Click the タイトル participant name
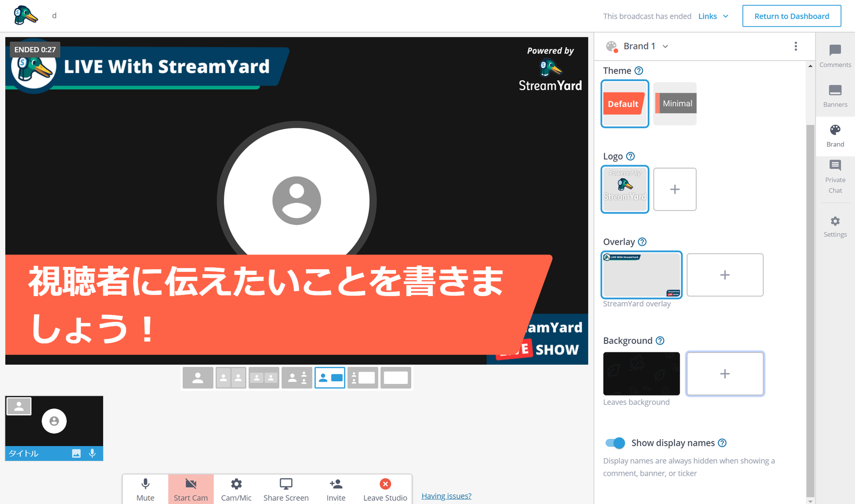The image size is (855, 504). [24, 453]
